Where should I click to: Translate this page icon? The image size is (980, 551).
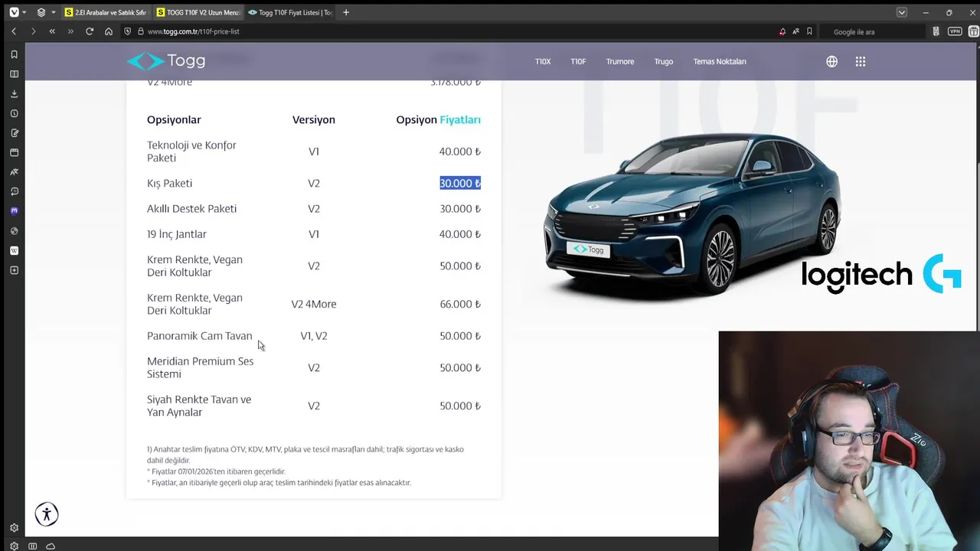point(796,31)
